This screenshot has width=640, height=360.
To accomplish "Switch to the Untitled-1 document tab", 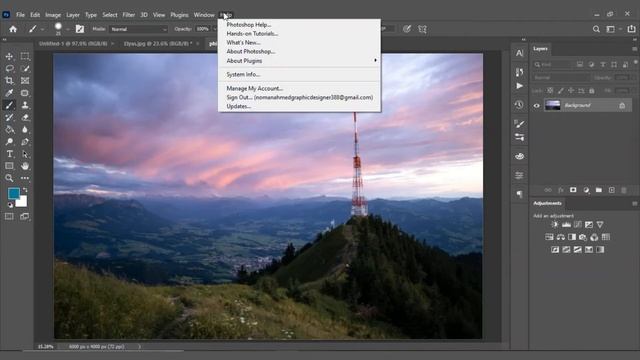I will (73, 43).
